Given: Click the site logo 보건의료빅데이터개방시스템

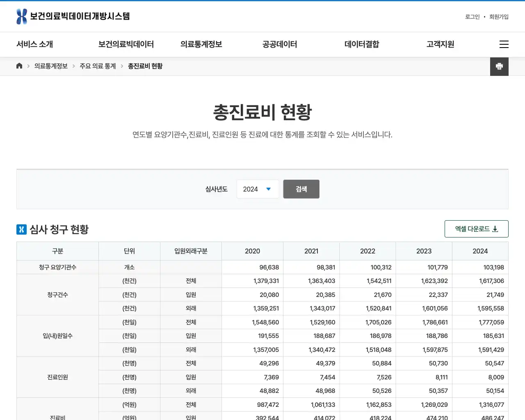Looking at the screenshot, I should pos(73,16).
